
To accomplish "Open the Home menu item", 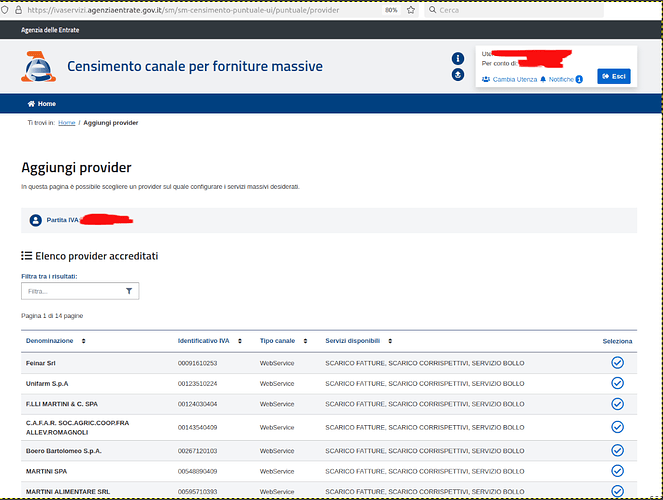I will tap(41, 104).
